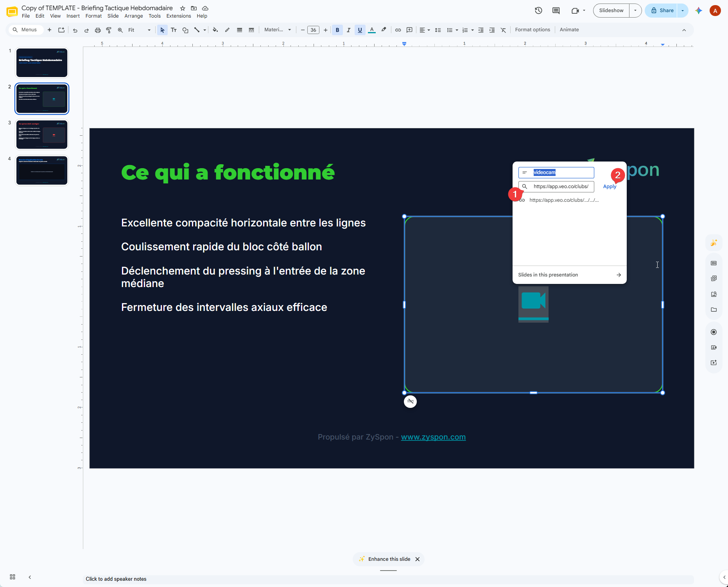This screenshot has width=728, height=587.
Task: Open the Align dropdown
Action: (x=425, y=30)
